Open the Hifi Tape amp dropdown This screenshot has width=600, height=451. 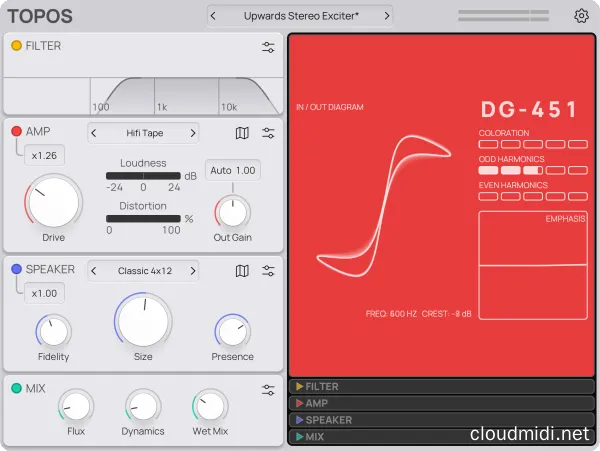(144, 133)
